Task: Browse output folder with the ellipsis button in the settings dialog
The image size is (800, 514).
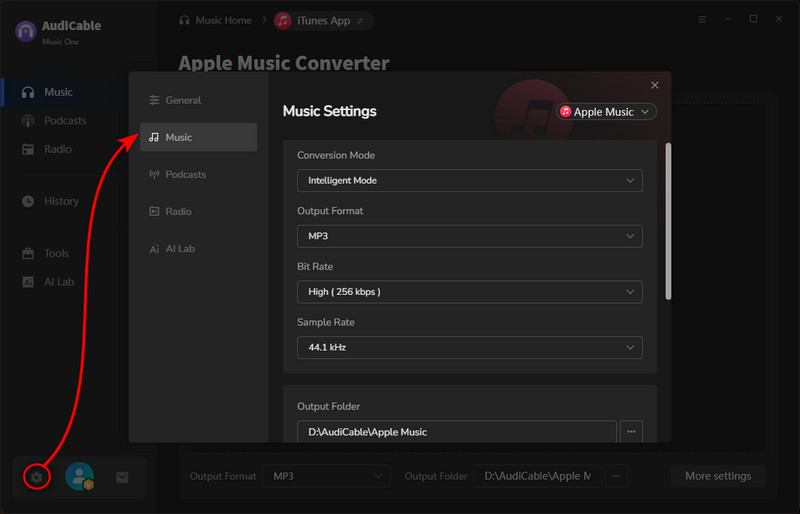Action: click(631, 432)
